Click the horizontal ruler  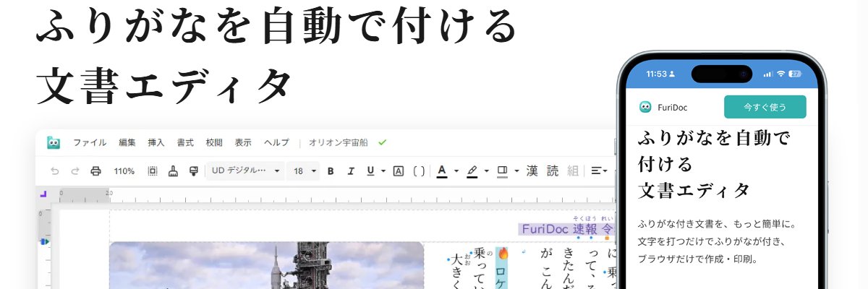(x=336, y=195)
